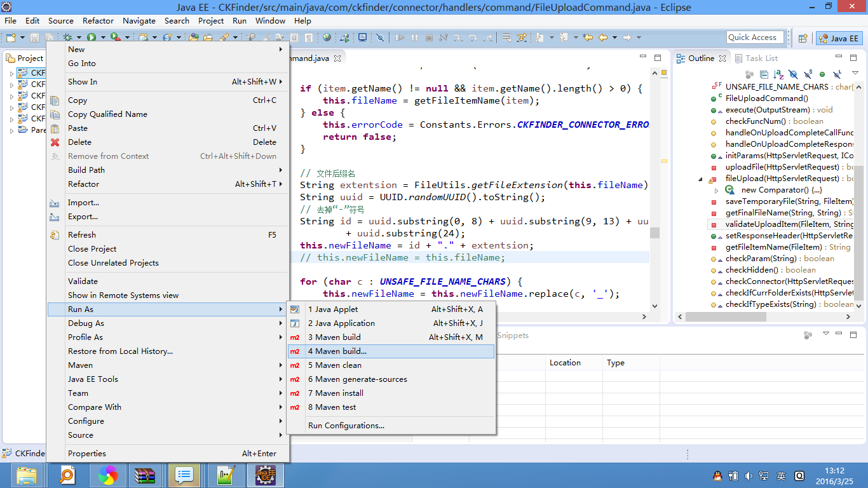Open Notepad++ from the taskbar
This screenshot has height=488, width=868.
tap(226, 475)
